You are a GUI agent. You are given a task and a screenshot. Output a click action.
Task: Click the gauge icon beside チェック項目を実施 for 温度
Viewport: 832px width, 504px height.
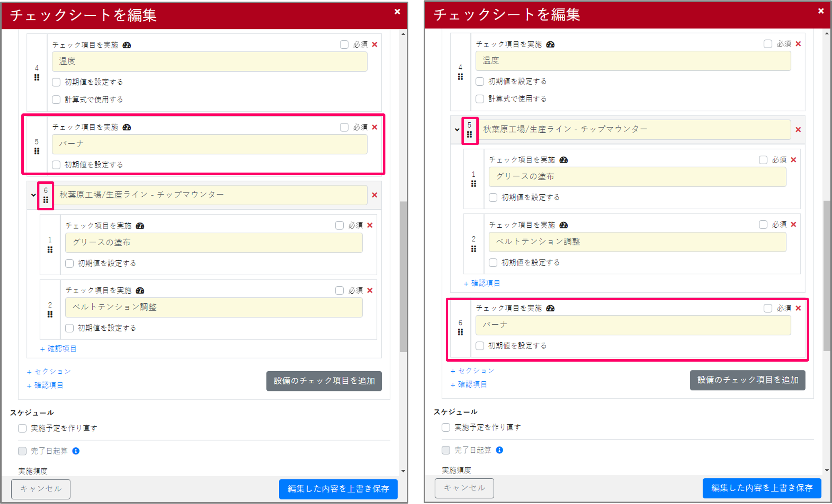pyautogui.click(x=127, y=45)
